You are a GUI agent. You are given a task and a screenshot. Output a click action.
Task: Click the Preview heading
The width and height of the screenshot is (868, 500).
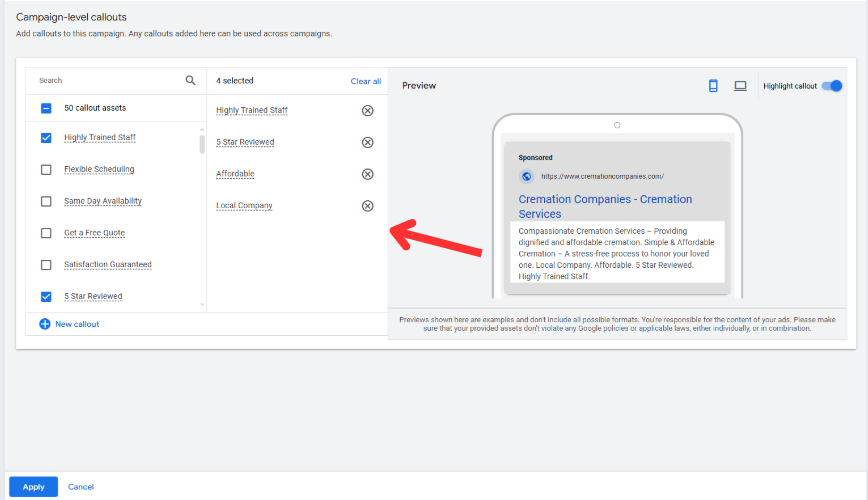(x=419, y=85)
